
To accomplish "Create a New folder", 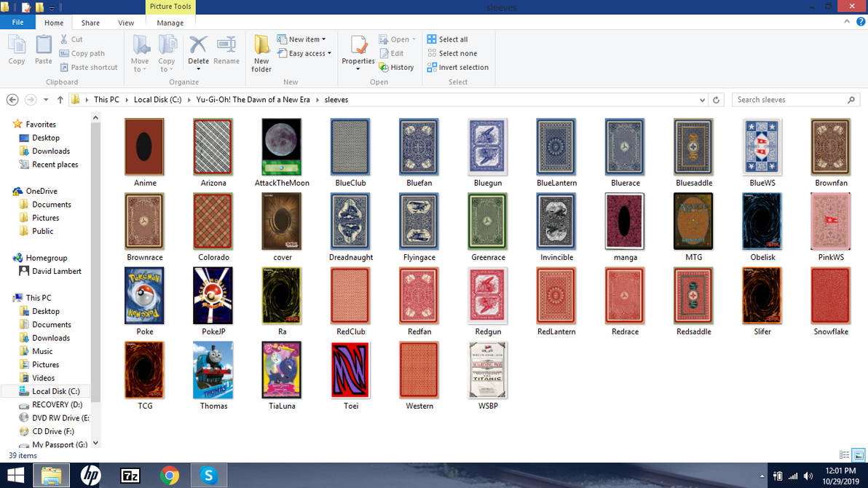I will [x=261, y=53].
